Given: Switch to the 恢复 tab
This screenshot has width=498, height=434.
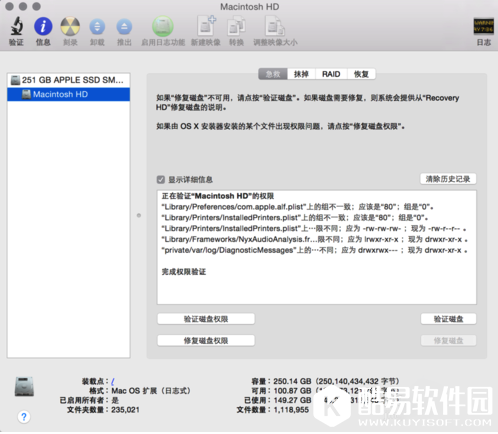Looking at the screenshot, I should click(x=361, y=74).
